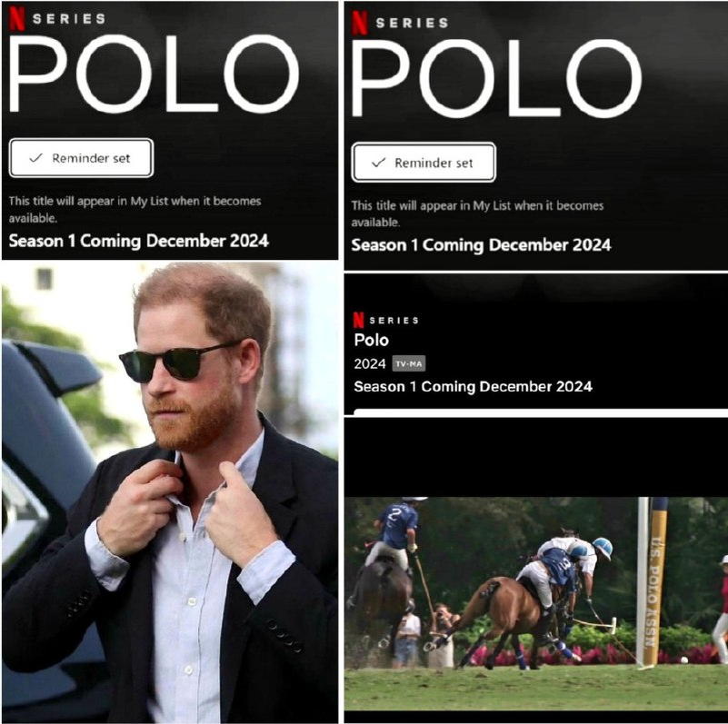
Task: Select the large POLO title in the left panel
Action: click(x=153, y=74)
